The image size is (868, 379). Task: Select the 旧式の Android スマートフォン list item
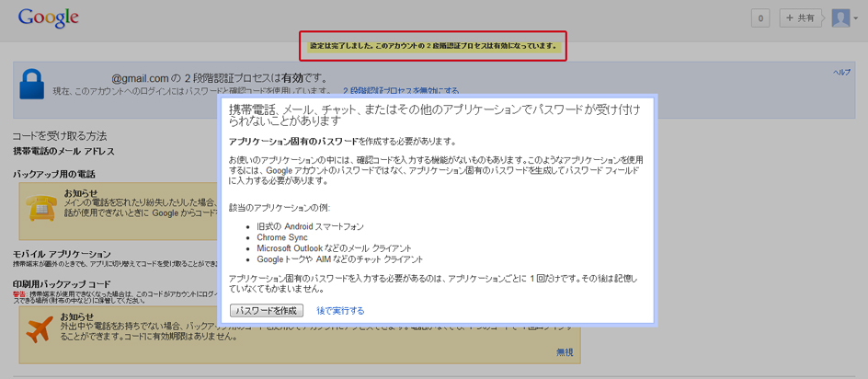[311, 226]
